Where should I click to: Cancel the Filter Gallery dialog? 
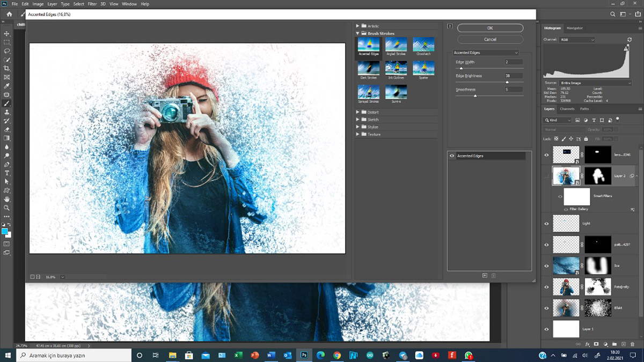pos(490,39)
